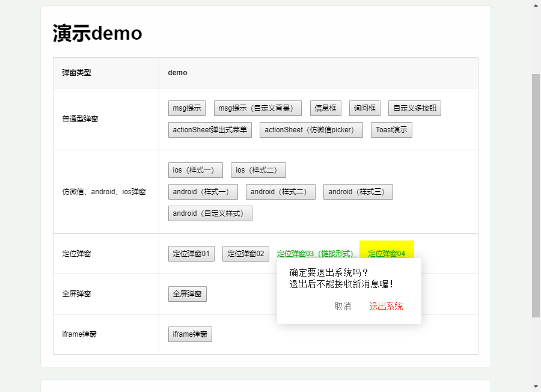
Task: Open android（自定义样式）dialog
Action: (x=210, y=213)
